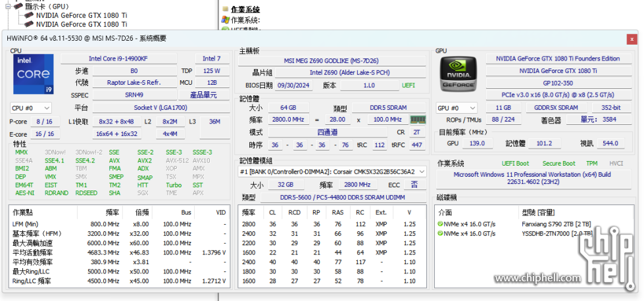Click the 352-bit bus width field
644x301 pixels.
612,107
